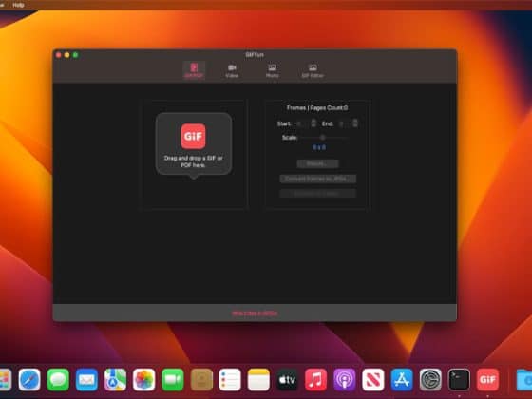Minimize GIFfun window with yellow button

(66, 55)
